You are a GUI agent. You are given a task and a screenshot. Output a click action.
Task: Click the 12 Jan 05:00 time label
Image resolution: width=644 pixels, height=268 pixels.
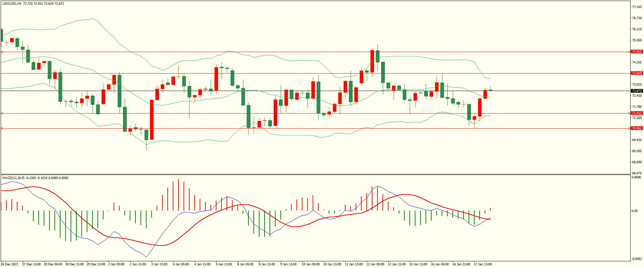(x=375, y=264)
